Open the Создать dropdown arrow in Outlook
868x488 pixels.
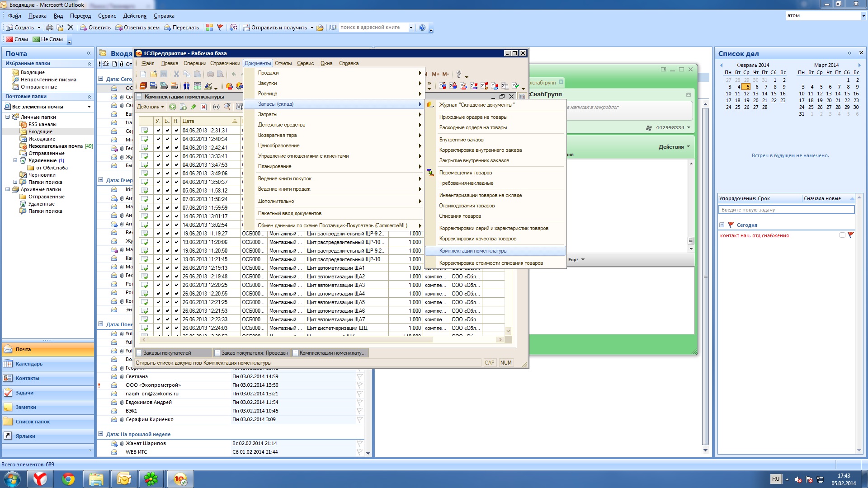point(39,28)
